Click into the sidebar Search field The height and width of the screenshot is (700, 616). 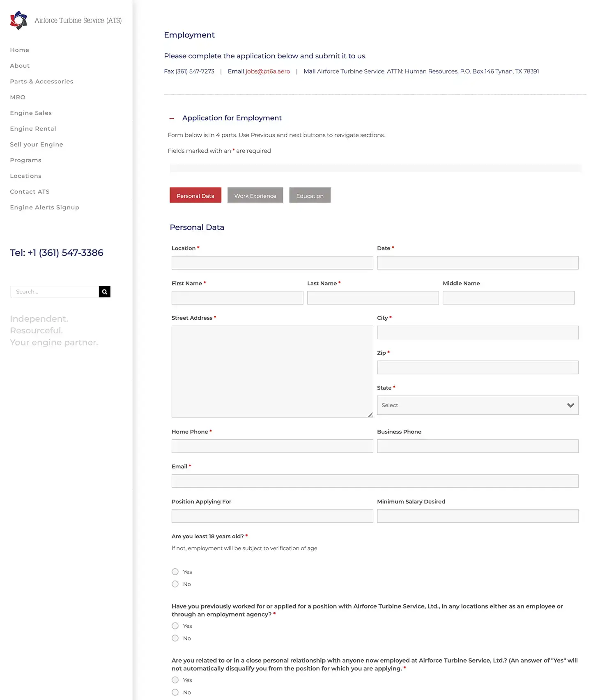pos(54,291)
